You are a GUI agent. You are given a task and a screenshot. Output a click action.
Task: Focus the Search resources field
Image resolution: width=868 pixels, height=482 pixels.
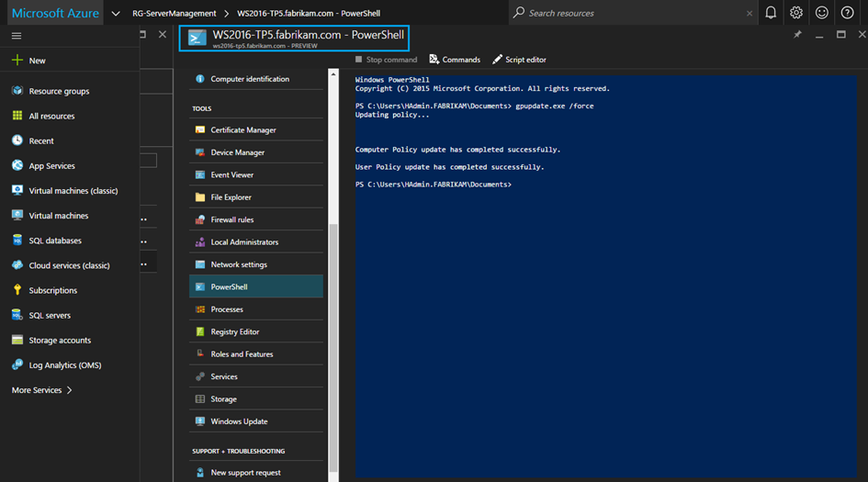pyautogui.click(x=633, y=13)
